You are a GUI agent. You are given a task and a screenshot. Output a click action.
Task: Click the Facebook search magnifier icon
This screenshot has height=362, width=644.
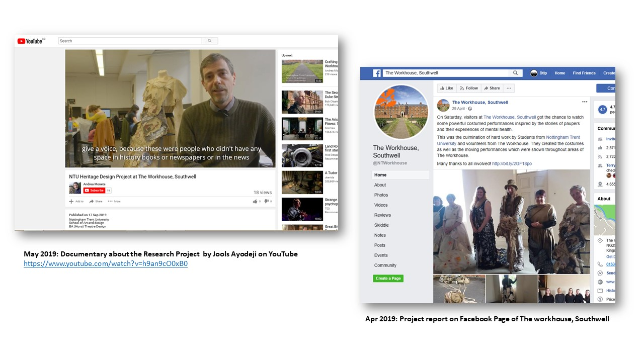515,73
